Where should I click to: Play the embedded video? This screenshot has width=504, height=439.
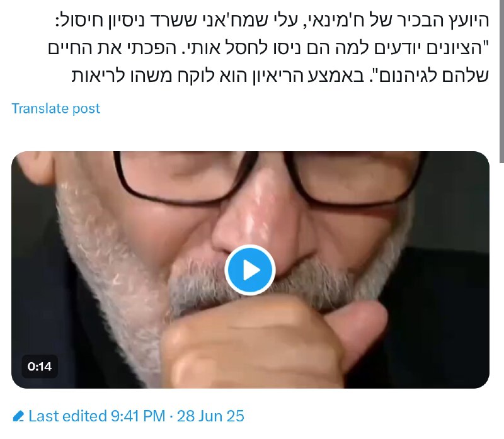250,270
